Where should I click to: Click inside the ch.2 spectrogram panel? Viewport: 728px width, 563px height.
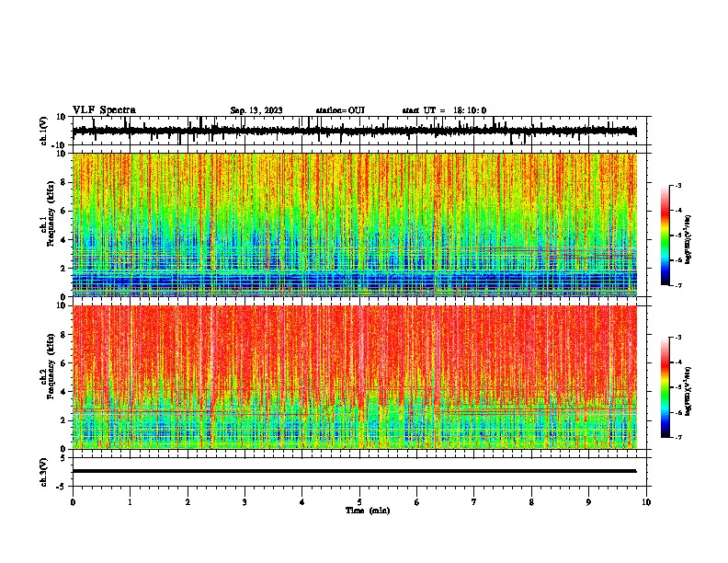coord(355,377)
